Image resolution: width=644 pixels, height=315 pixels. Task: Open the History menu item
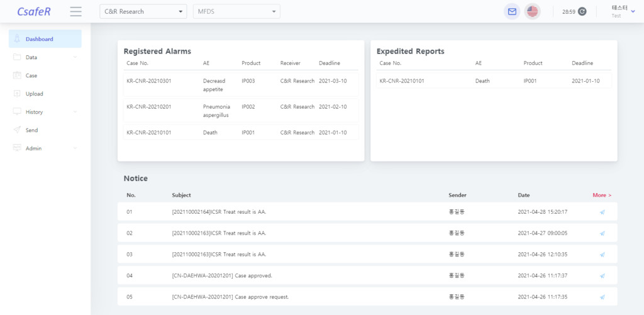[x=45, y=112]
